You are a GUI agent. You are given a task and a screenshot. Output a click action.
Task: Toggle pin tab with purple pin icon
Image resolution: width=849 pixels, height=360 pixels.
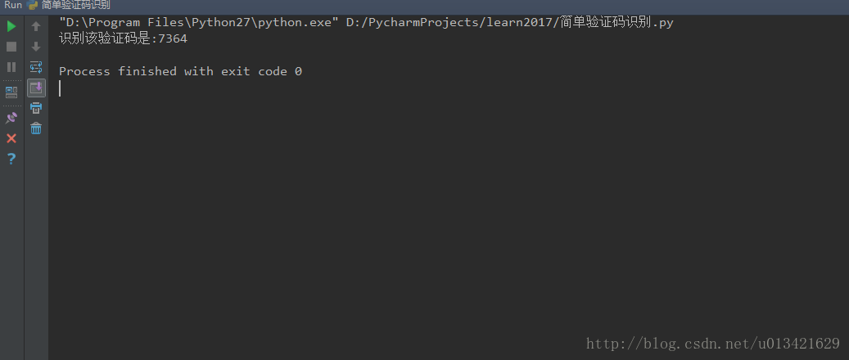(11, 117)
